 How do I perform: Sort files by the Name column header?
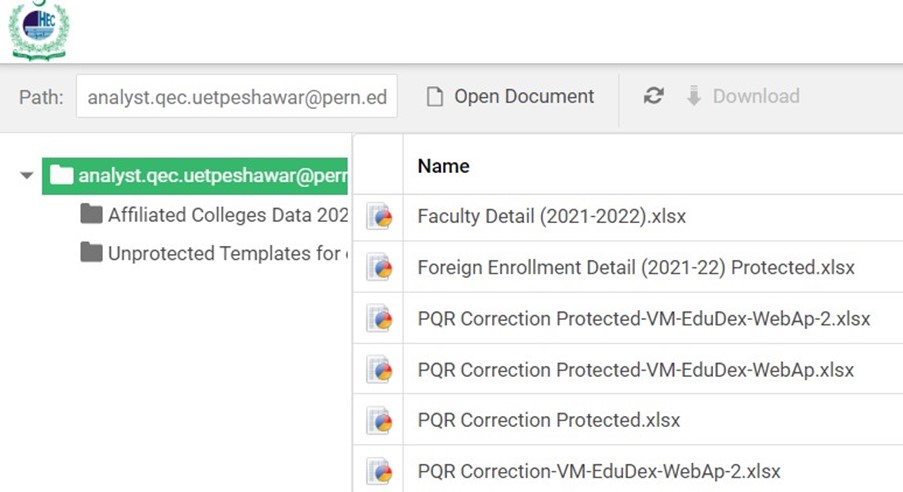pyautogui.click(x=443, y=166)
